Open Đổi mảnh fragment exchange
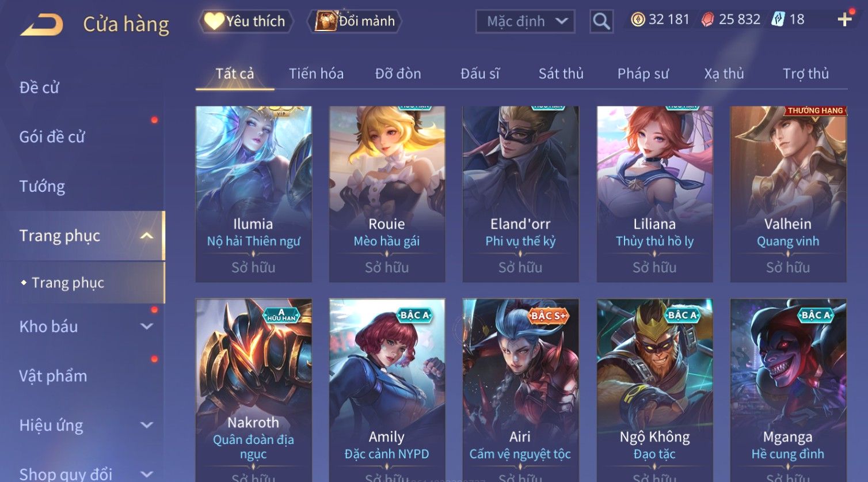The image size is (868, 482). click(x=355, y=21)
